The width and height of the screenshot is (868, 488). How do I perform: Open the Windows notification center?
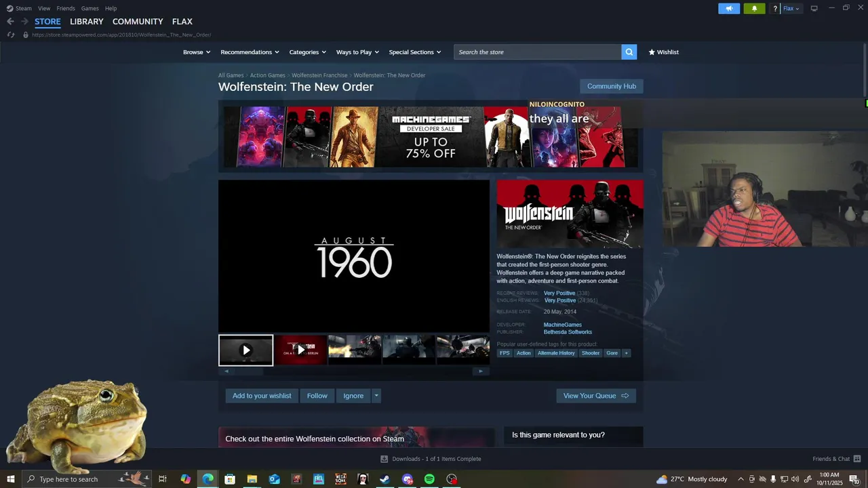(854, 479)
